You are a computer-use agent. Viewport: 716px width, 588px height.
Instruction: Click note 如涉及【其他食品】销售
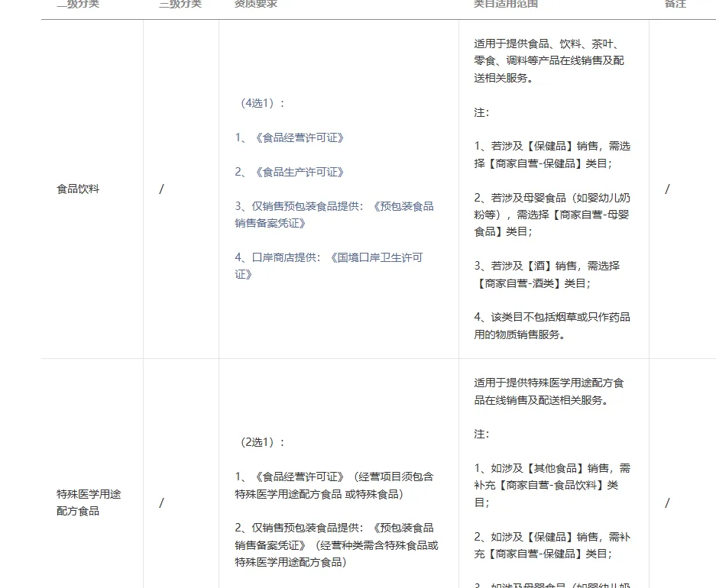(x=552, y=485)
